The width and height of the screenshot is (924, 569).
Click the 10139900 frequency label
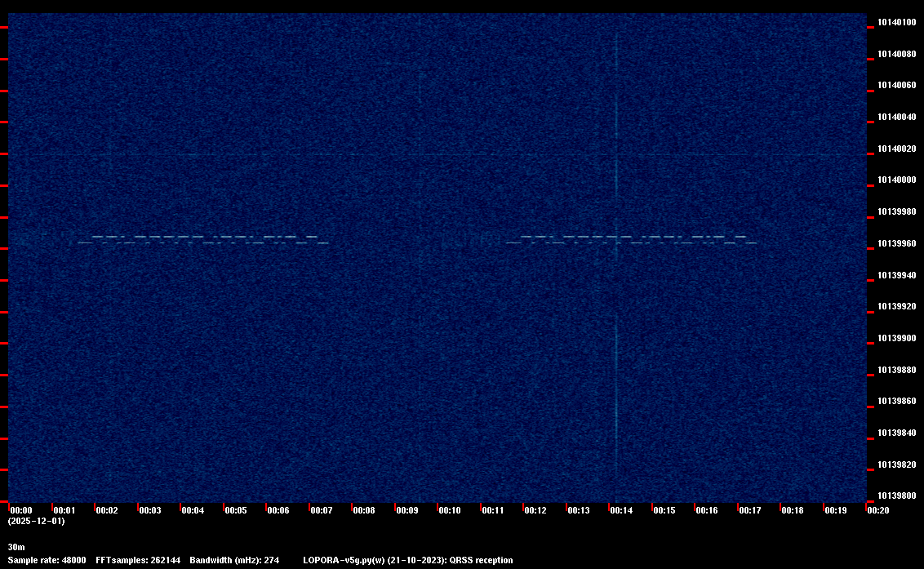click(897, 339)
